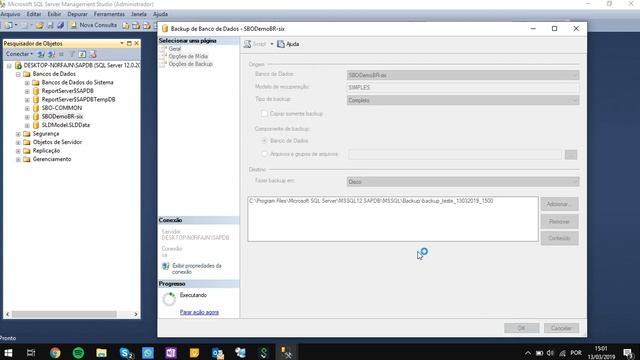640x360 pixels.
Task: Click the Save icon in SSMS toolbar
Action: click(50, 25)
